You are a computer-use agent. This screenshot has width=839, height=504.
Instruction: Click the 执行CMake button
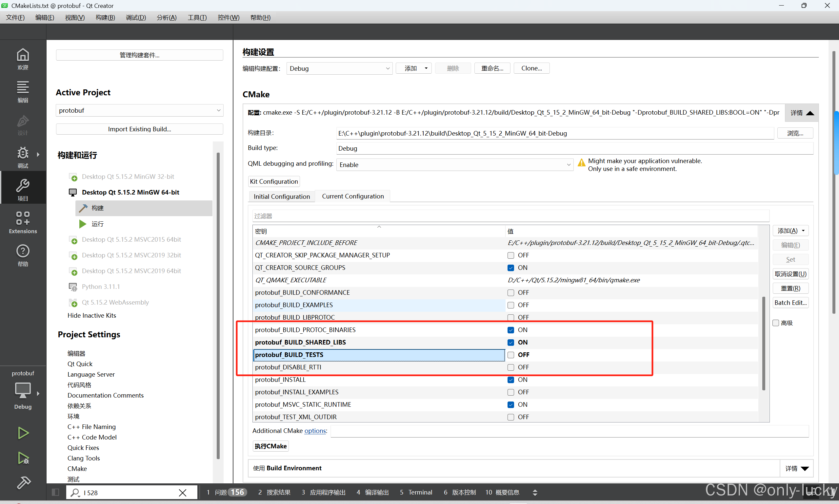[270, 446]
